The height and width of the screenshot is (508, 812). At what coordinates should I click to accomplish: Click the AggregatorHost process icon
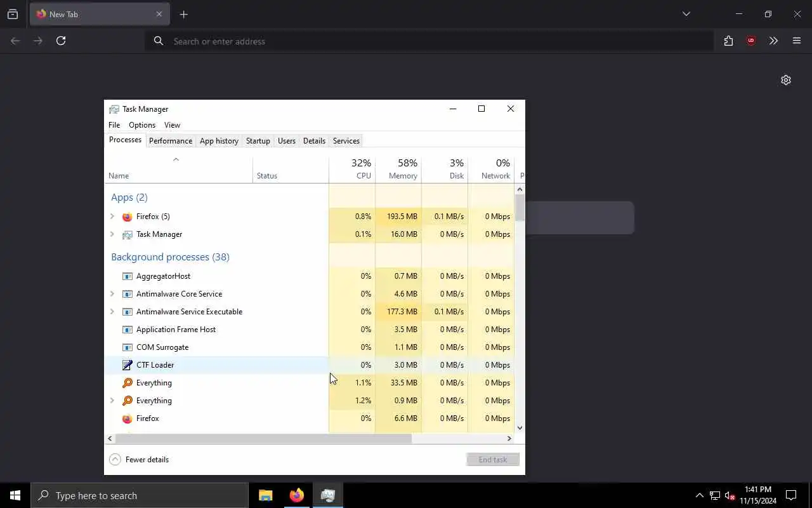tap(128, 276)
